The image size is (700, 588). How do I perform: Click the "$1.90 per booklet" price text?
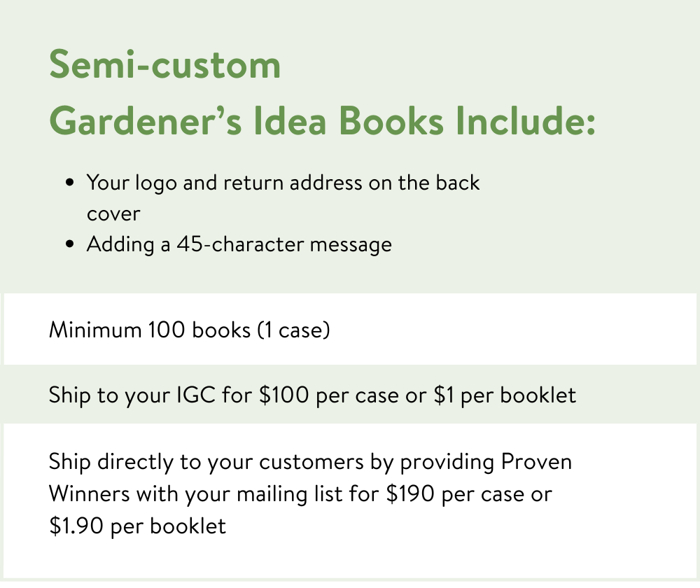click(137, 526)
